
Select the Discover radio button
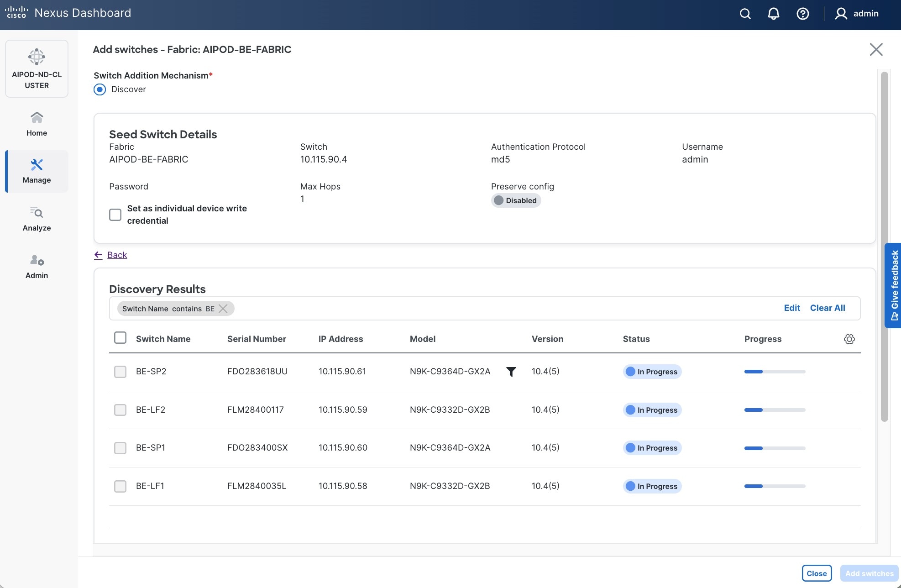pyautogui.click(x=100, y=89)
